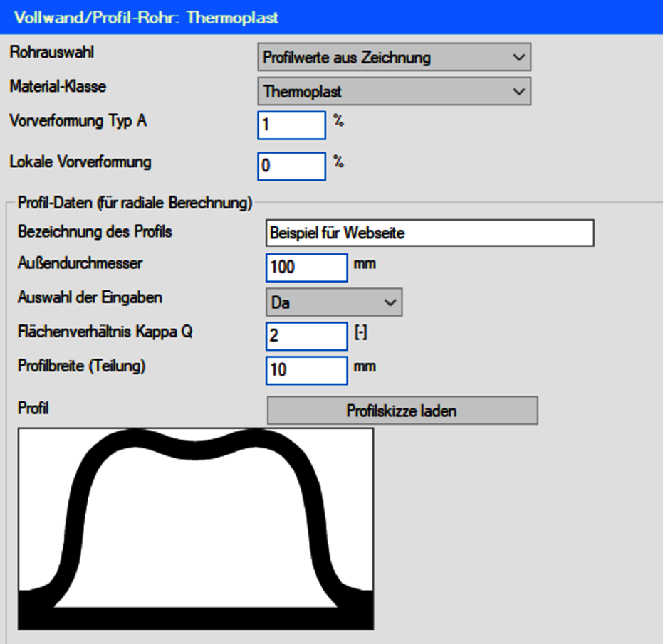Click the Vorverformung Typ A input field
Image resolution: width=663 pixels, height=644 pixels.
[291, 125]
